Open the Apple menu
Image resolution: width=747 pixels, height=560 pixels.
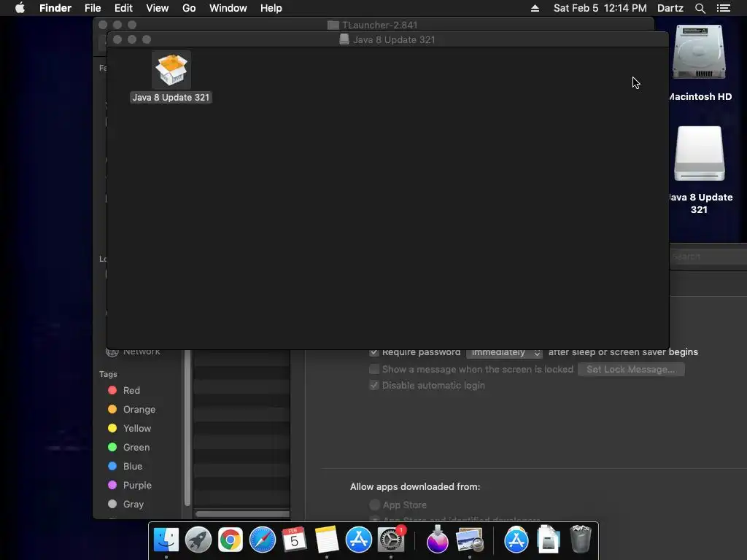coord(20,8)
